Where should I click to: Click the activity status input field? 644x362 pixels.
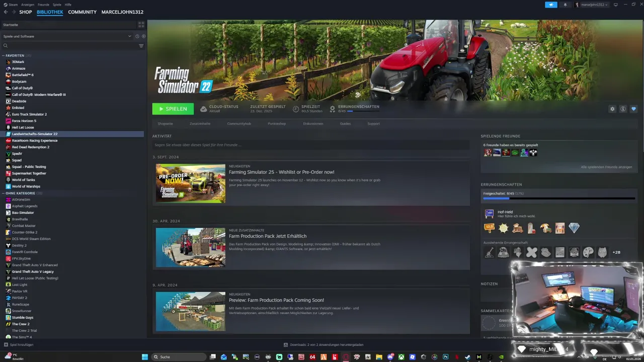click(311, 145)
